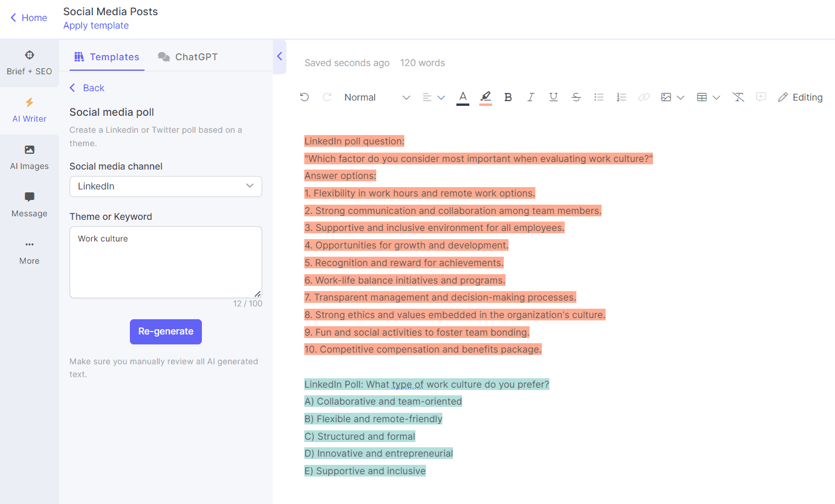Toggle italic formatting
The height and width of the screenshot is (504, 835).
531,97
